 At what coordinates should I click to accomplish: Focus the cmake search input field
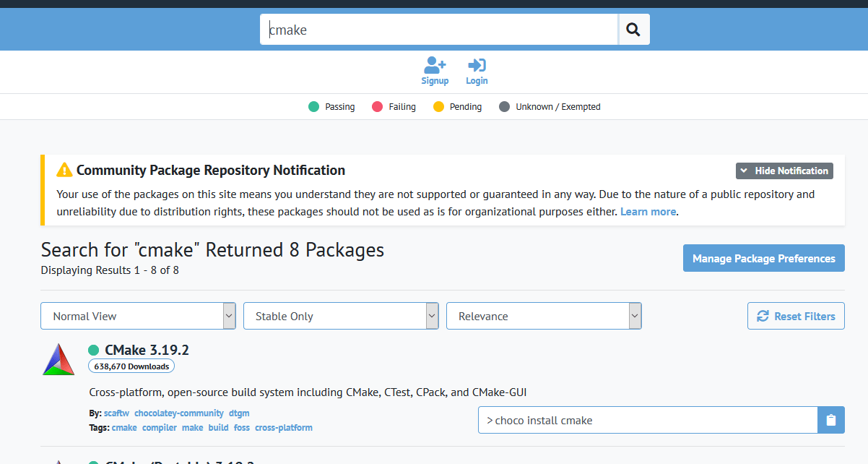(x=438, y=30)
